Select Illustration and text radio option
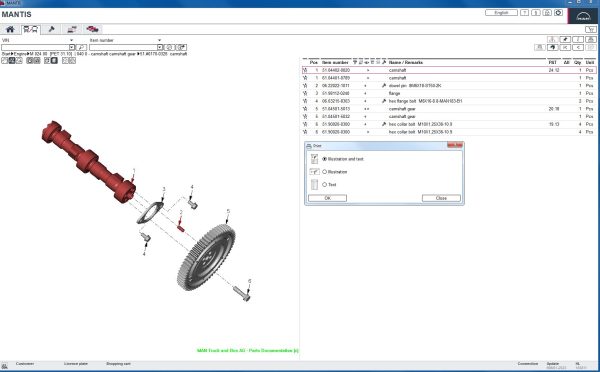The width and height of the screenshot is (600, 372). coord(324,159)
